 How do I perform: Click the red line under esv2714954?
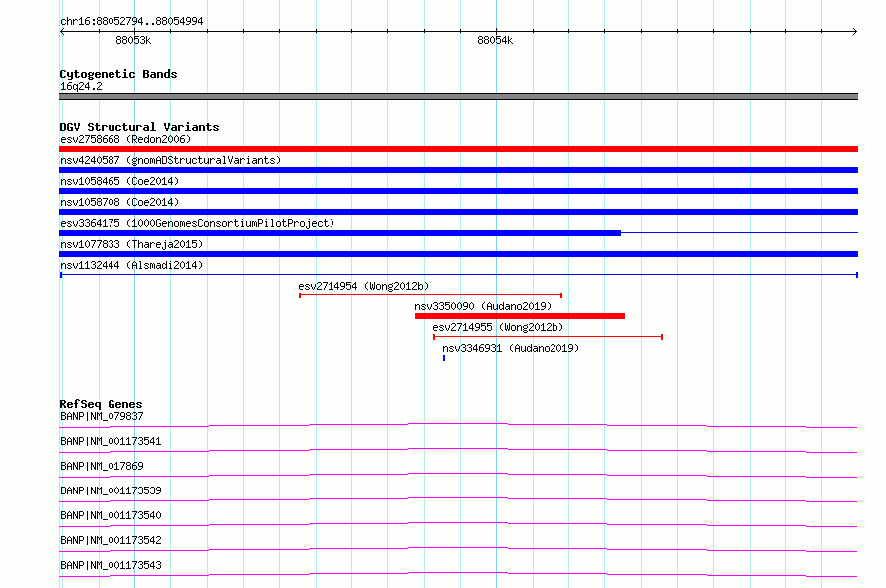pyautogui.click(x=431, y=295)
